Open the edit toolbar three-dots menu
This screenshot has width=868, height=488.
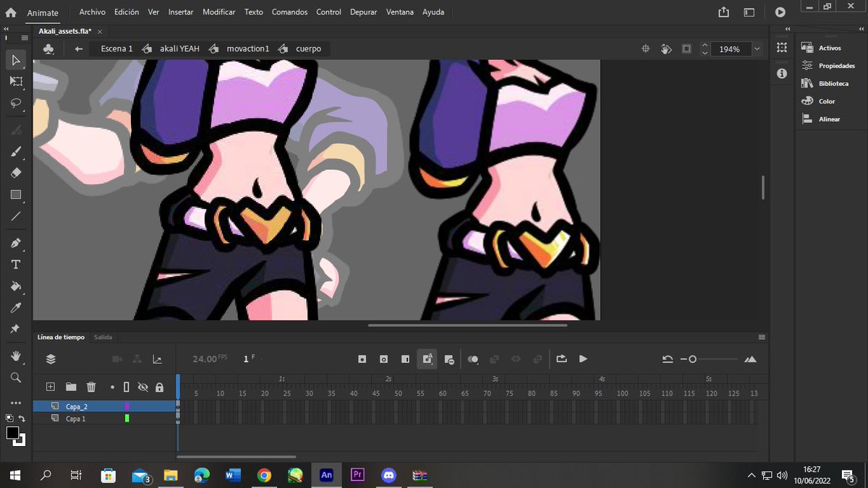(x=16, y=402)
